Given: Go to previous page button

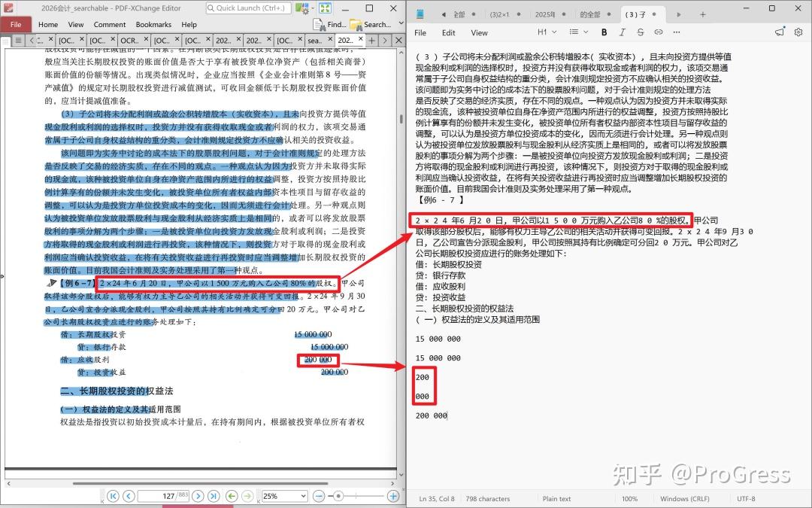Looking at the screenshot, I should [x=129, y=496].
